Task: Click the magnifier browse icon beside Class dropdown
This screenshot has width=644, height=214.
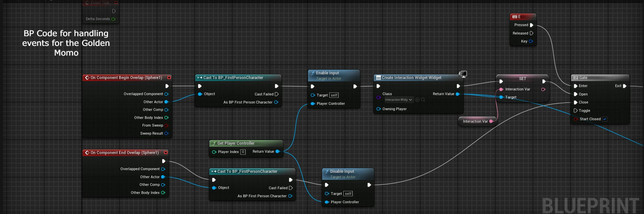Action: [x=423, y=100]
